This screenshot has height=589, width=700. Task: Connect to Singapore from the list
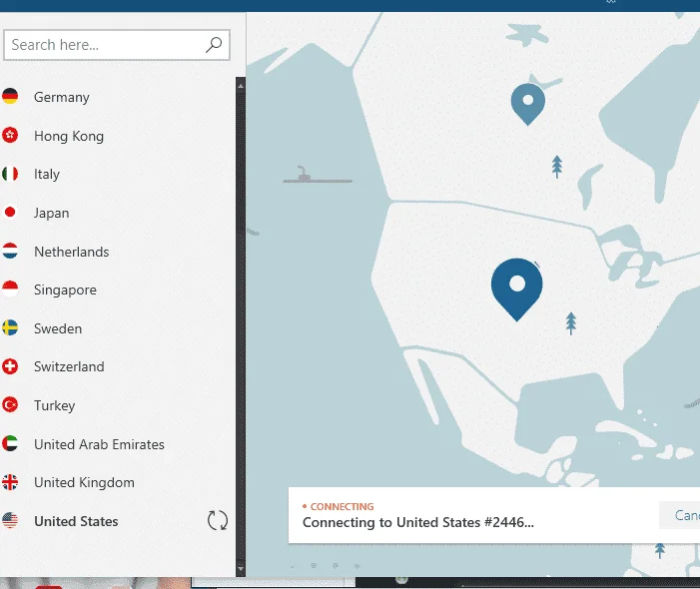65,291
